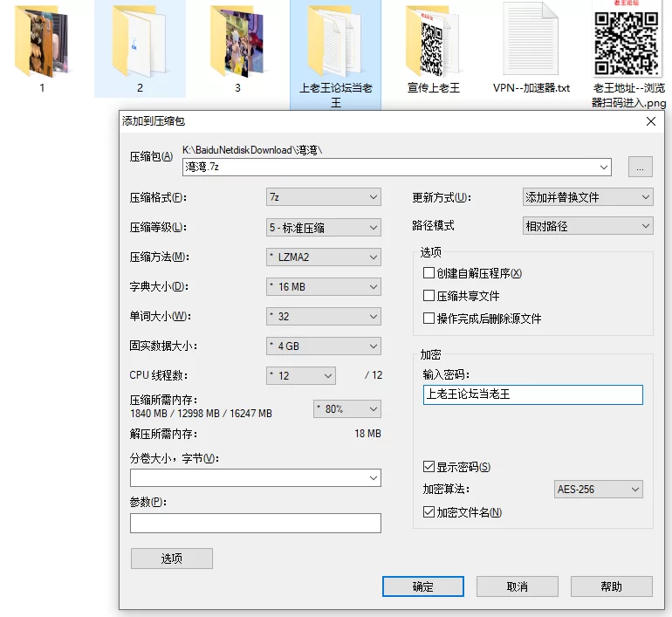672x617 pixels.
Task: Enable 创建自解压程序 checkbox
Action: tap(429, 273)
